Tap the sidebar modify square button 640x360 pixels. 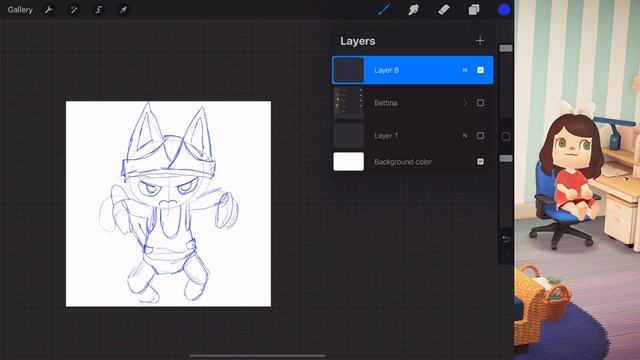506,136
